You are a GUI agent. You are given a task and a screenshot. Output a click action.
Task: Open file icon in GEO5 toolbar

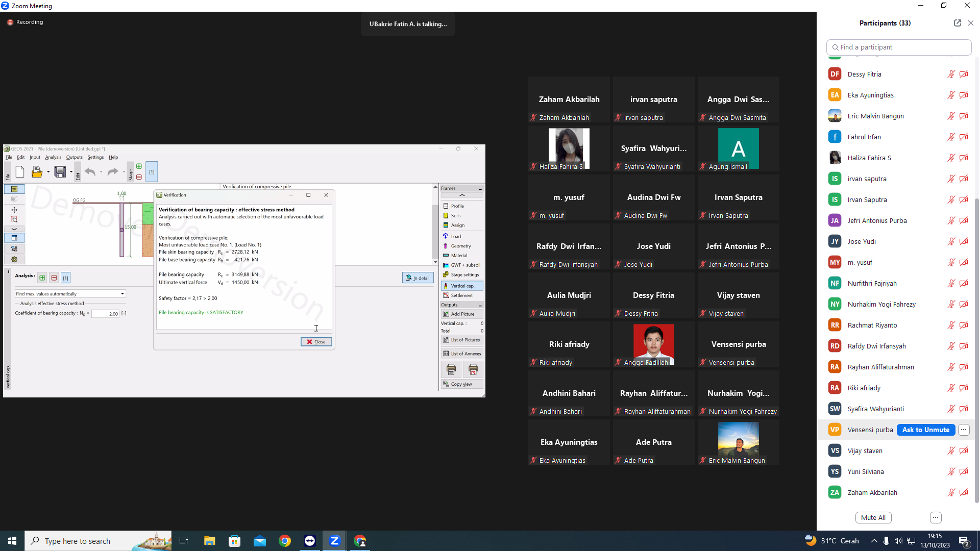tap(37, 172)
